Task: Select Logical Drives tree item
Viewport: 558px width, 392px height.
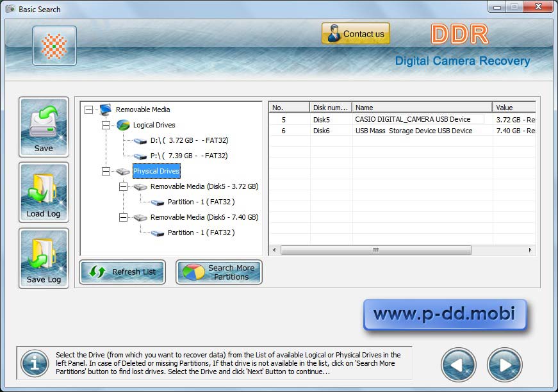Action: pos(154,125)
